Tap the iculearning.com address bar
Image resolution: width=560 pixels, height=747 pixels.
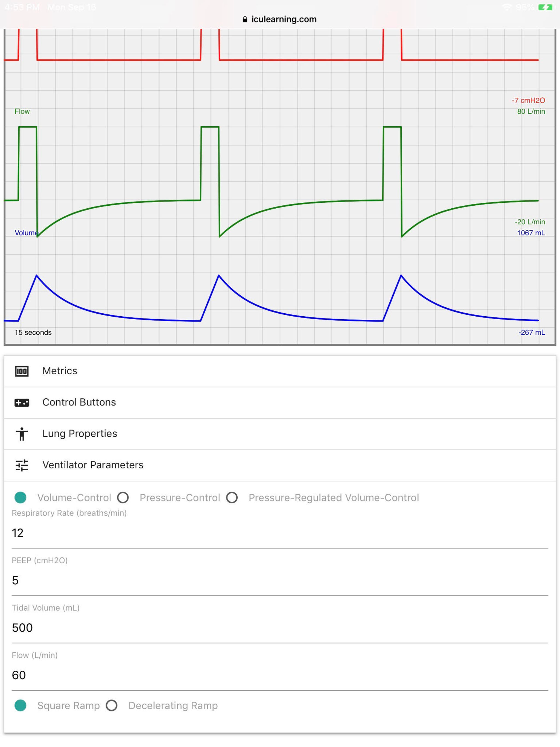pos(284,19)
